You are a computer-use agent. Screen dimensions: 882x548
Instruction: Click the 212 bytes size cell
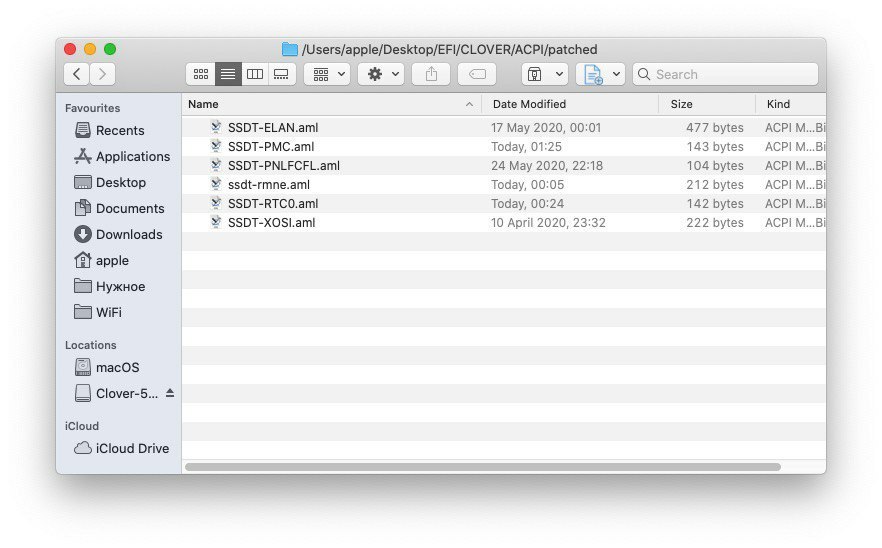[x=715, y=185]
